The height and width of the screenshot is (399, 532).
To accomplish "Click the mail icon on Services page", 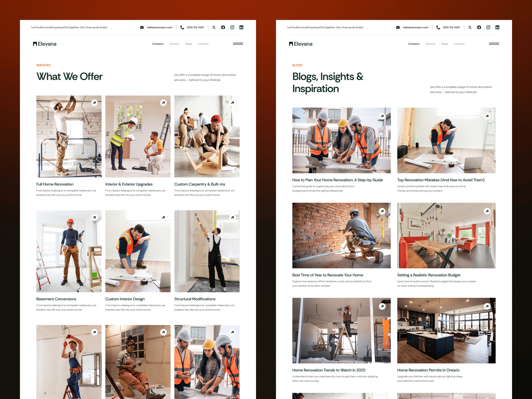I will click(x=142, y=27).
